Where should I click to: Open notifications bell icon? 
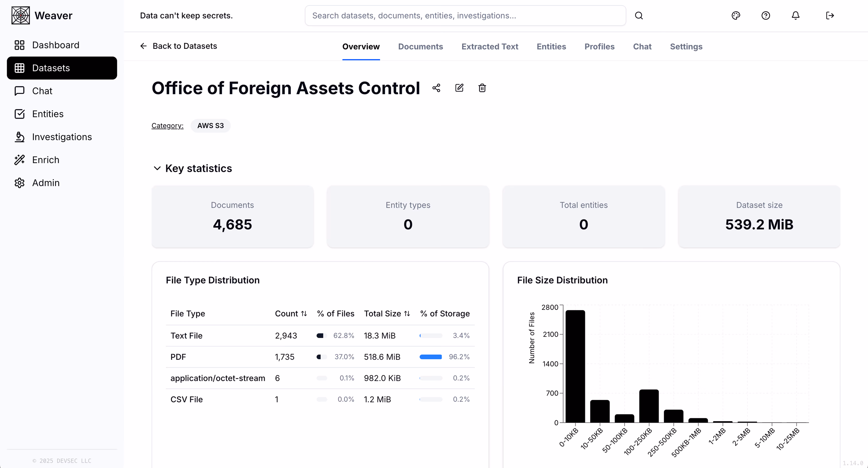[x=795, y=16]
